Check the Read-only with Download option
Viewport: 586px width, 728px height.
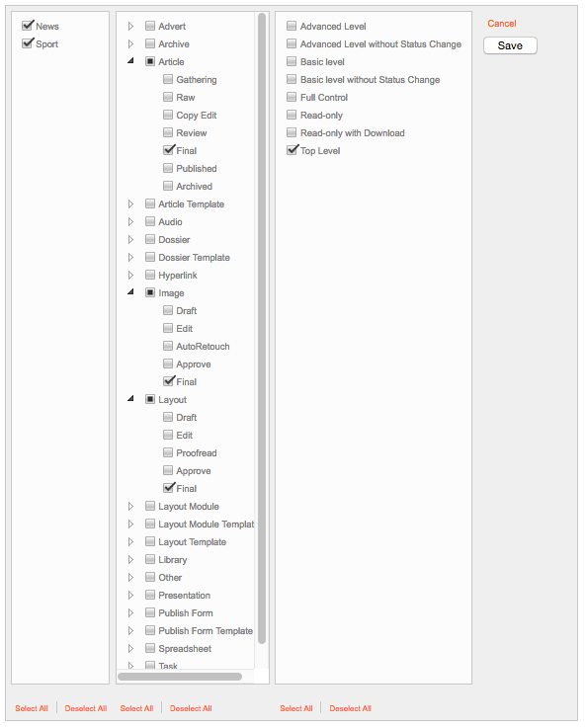[292, 132]
